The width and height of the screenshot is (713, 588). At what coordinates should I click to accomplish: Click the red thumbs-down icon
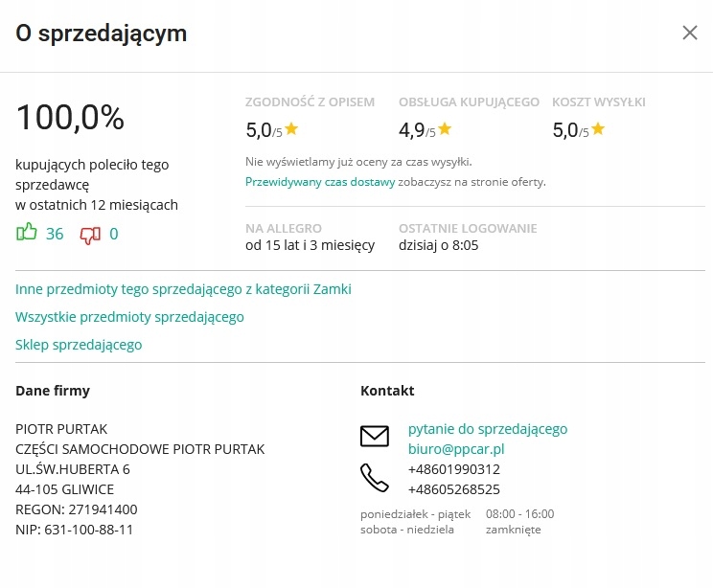point(90,234)
